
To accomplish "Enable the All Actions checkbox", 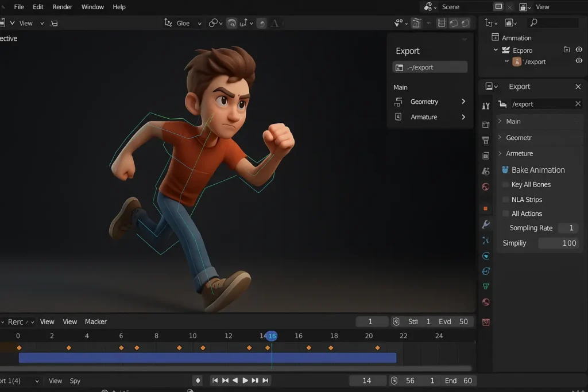I will tap(505, 214).
